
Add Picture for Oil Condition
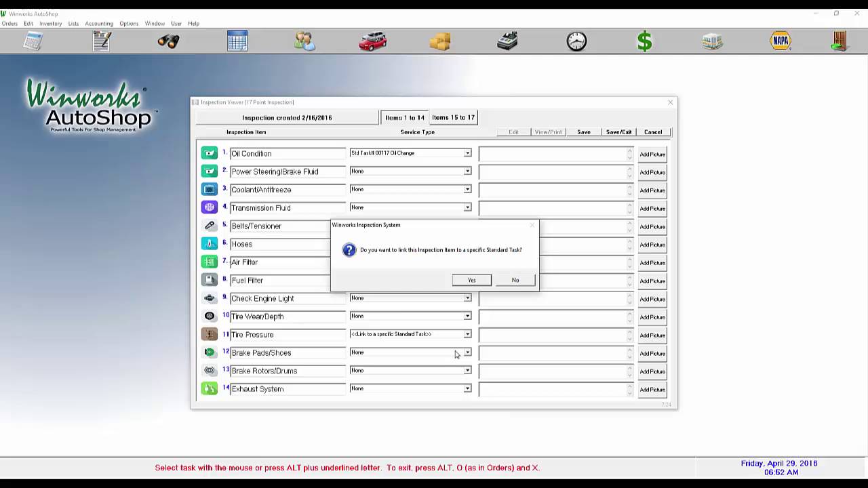point(652,155)
